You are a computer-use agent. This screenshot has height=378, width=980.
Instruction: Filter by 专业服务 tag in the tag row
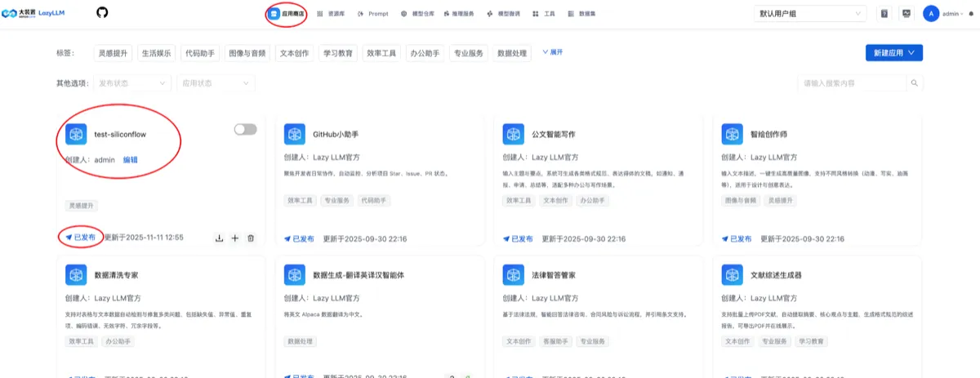pos(470,53)
